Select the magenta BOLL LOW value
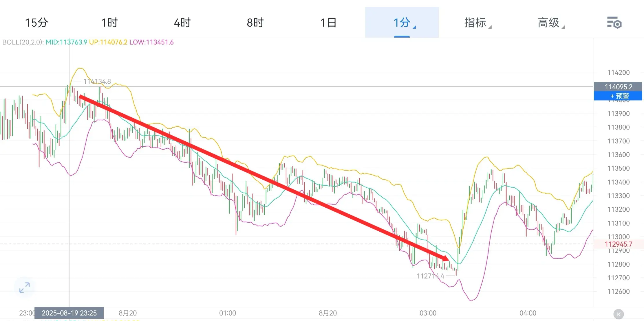 tap(151, 42)
